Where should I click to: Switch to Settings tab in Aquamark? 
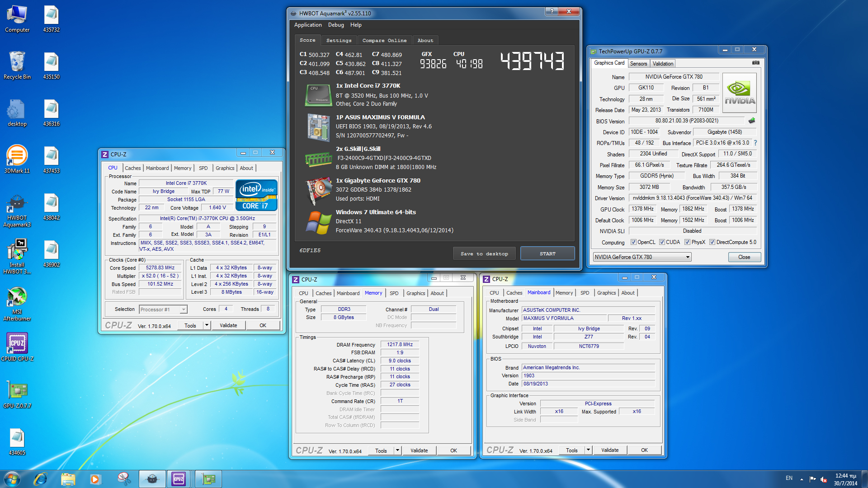pos(339,40)
